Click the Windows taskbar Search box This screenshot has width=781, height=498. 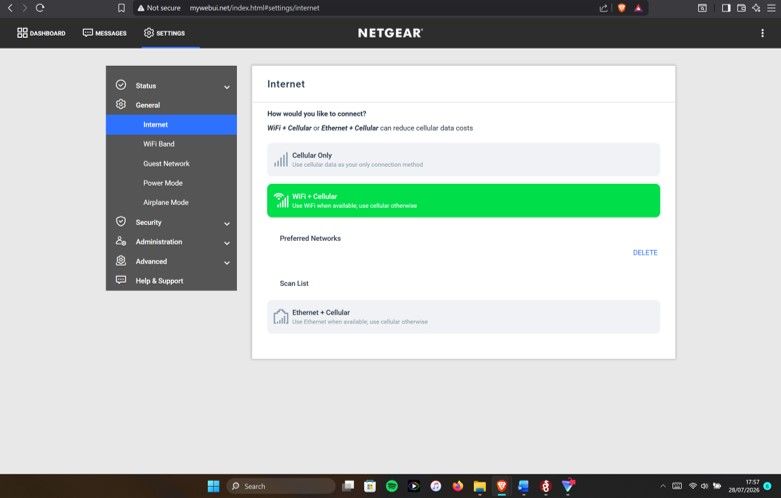click(281, 486)
